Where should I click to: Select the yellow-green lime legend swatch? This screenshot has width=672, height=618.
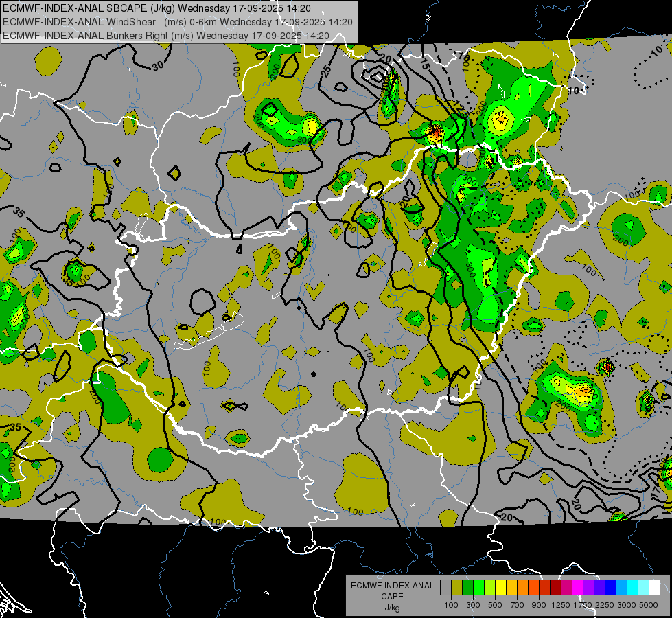coord(490,588)
